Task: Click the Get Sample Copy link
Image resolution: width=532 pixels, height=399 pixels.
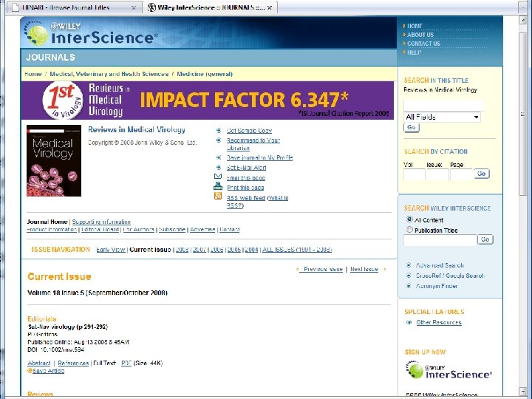Action: pyautogui.click(x=249, y=131)
